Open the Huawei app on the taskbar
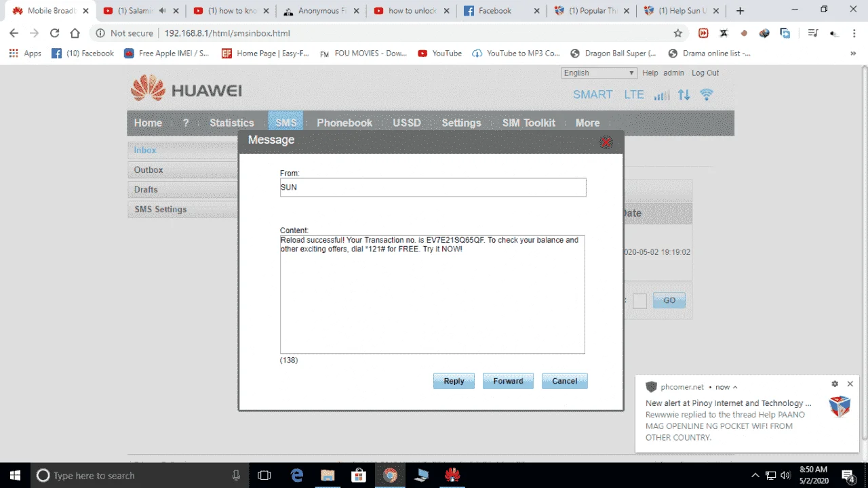Viewport: 868px width, 488px height. 452,475
